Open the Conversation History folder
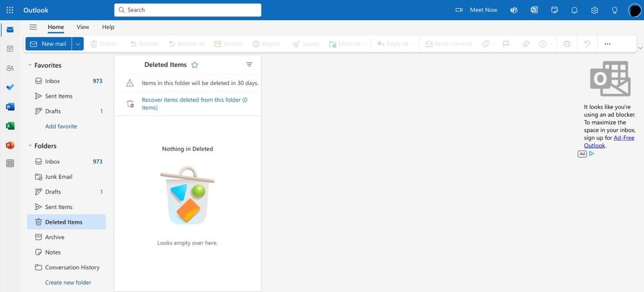The image size is (644, 292). [66, 268]
